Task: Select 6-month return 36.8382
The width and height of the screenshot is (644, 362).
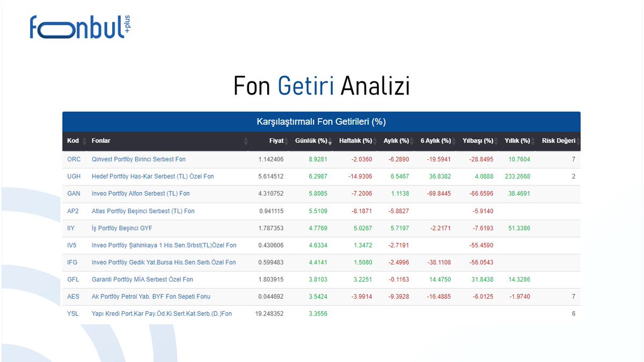Action: pyautogui.click(x=440, y=176)
